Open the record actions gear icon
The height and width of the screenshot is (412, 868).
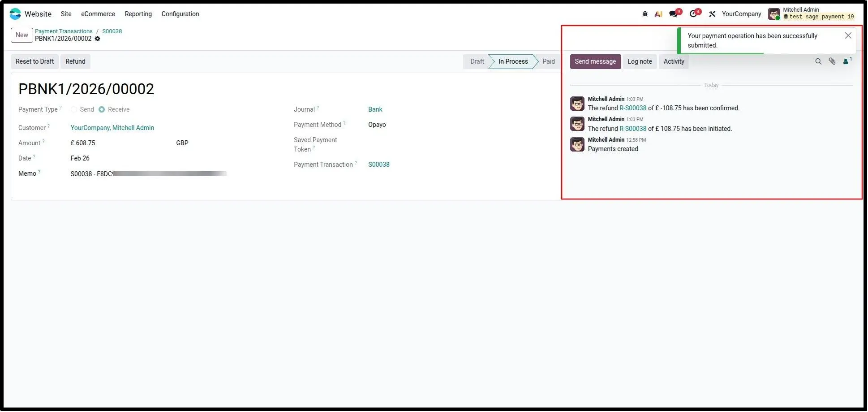pyautogui.click(x=98, y=39)
